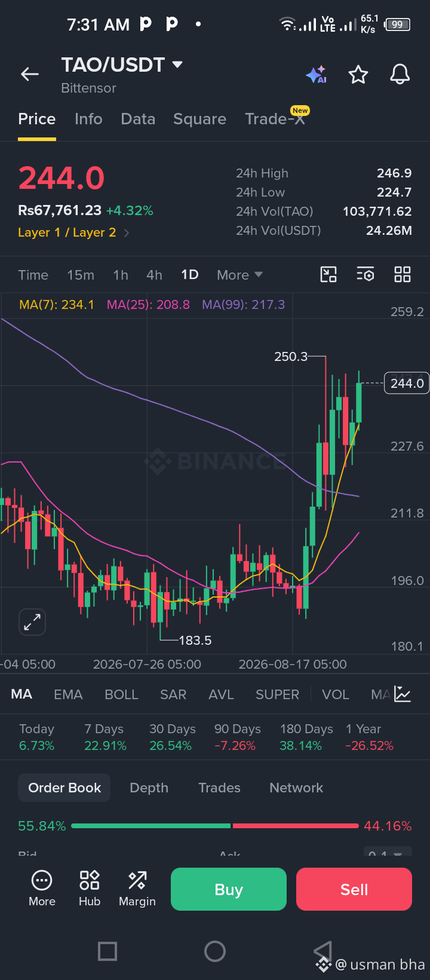
Task: Tap the Rs67,761.23 converted price
Action: pyautogui.click(x=60, y=210)
